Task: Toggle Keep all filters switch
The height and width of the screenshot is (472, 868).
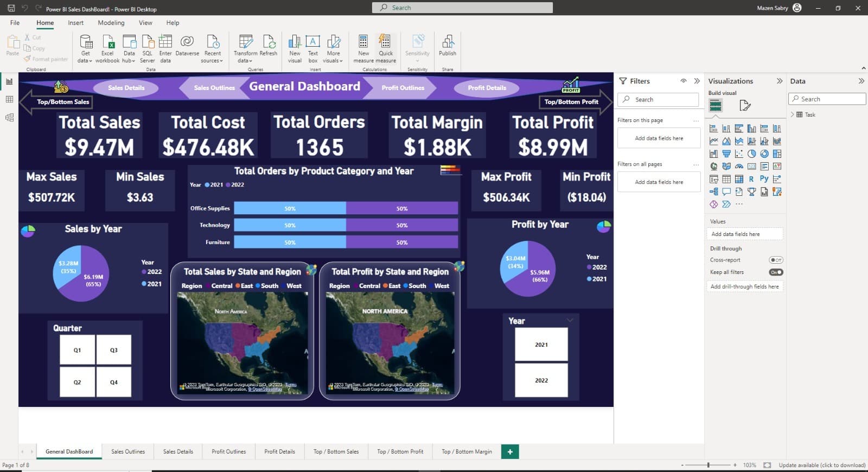Action: coord(776,272)
